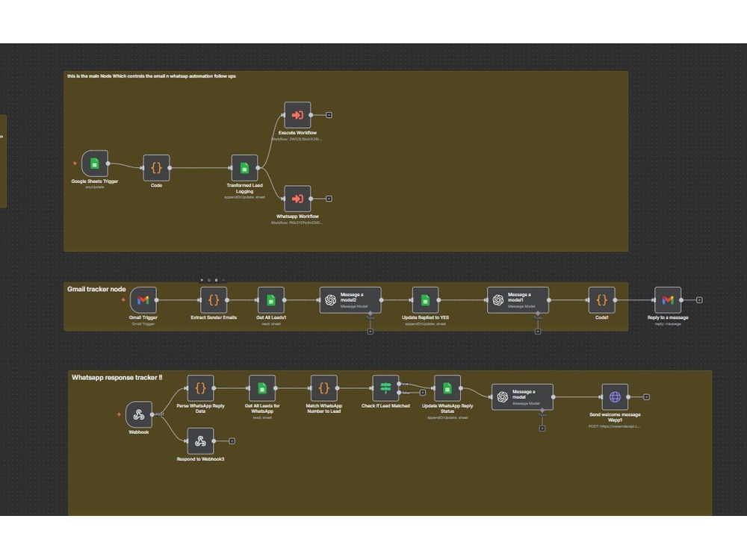This screenshot has width=747, height=560.
Task: Click the Google Sheets Trigger label text
Action: pyautogui.click(x=94, y=181)
